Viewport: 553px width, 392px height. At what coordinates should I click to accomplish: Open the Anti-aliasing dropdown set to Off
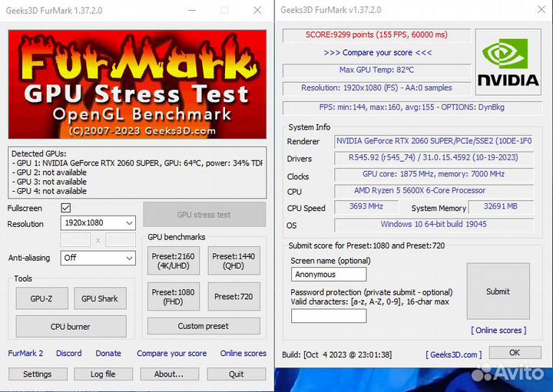pos(98,258)
